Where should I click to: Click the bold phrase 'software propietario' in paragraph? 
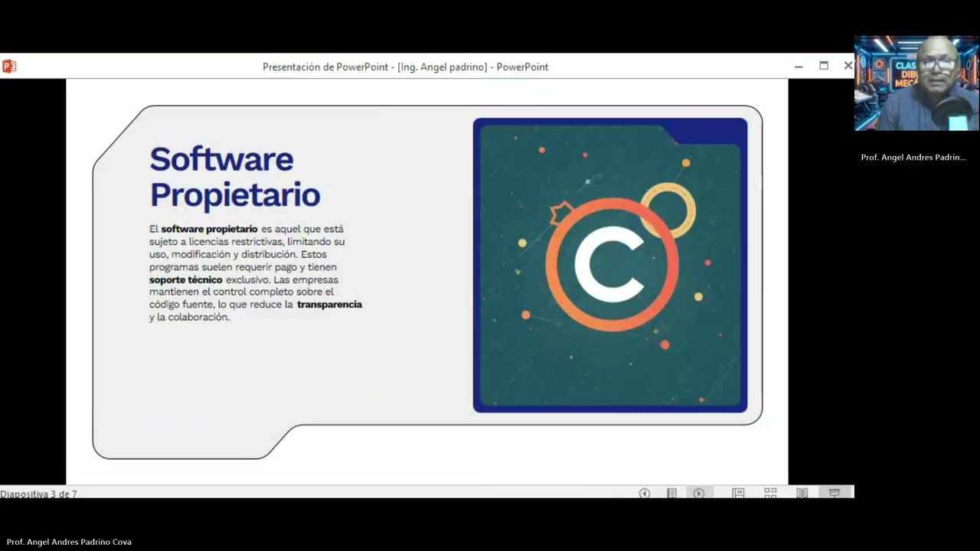tap(209, 230)
